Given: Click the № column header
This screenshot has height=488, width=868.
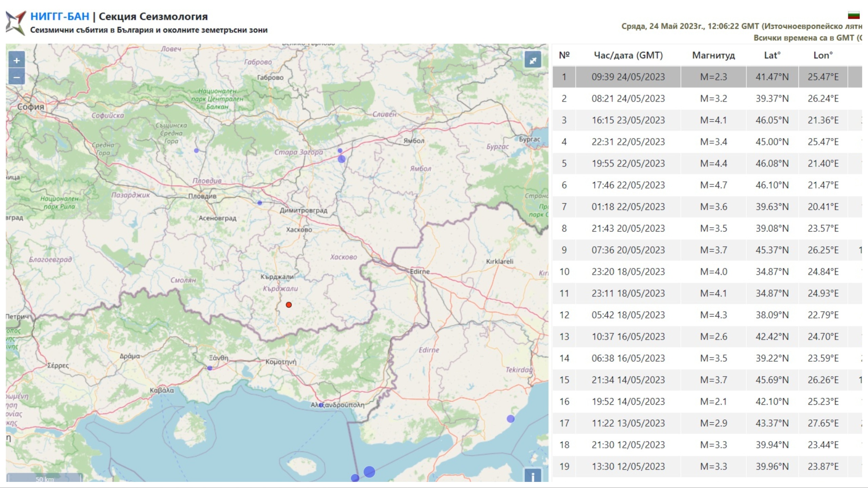Looking at the screenshot, I should (564, 55).
